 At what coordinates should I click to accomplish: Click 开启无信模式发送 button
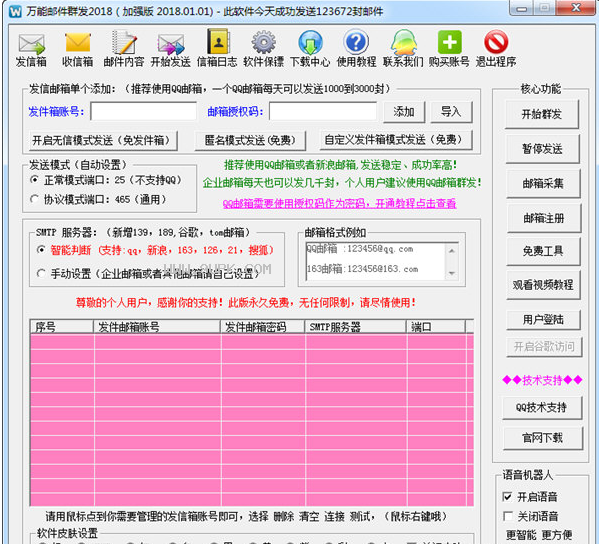coord(104,141)
